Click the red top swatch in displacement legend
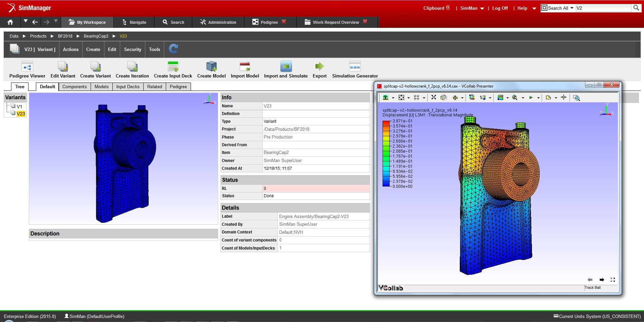 point(386,123)
